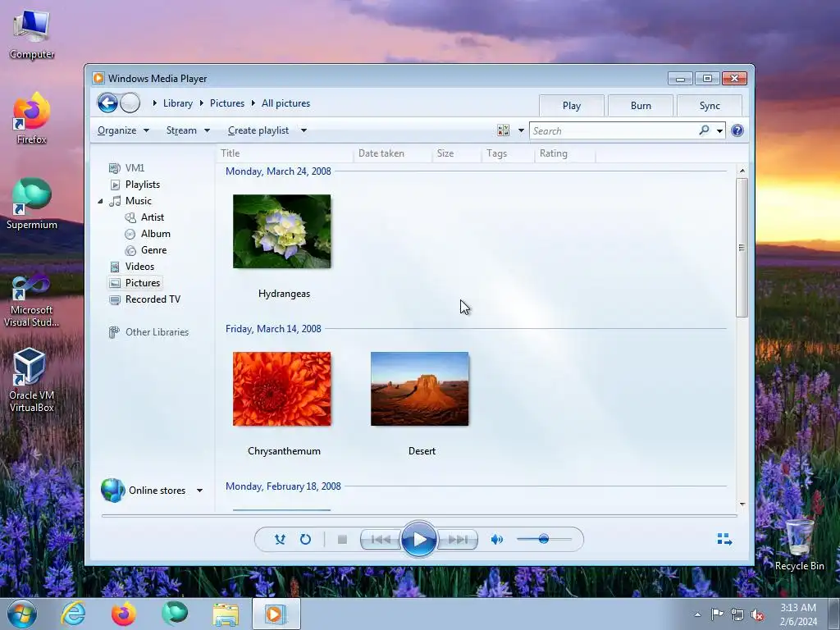The image size is (840, 630).
Task: Collapse the Music tree node
Action: click(100, 201)
